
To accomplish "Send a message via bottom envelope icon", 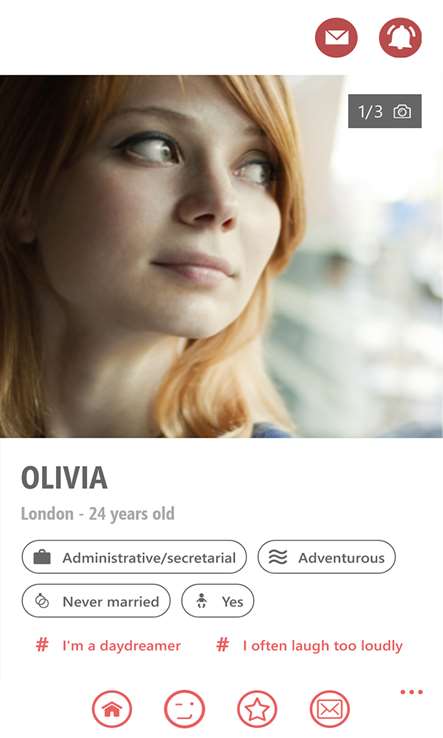I will pos(330,709).
